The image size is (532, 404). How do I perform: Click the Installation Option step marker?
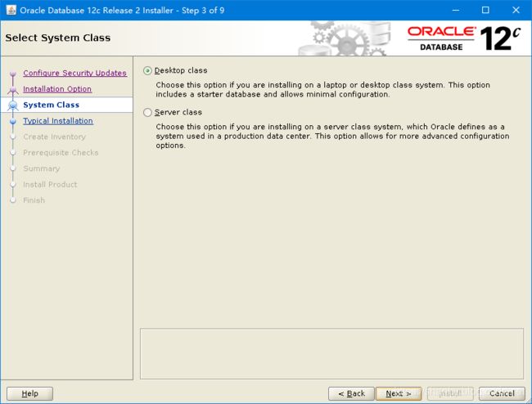[13, 89]
